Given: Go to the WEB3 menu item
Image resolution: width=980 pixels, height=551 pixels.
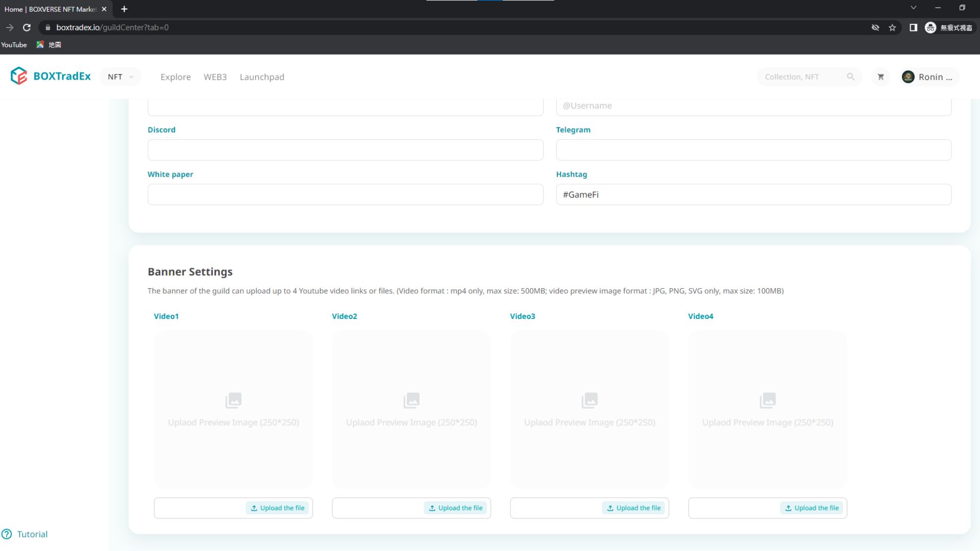Looking at the screenshot, I should (x=215, y=77).
